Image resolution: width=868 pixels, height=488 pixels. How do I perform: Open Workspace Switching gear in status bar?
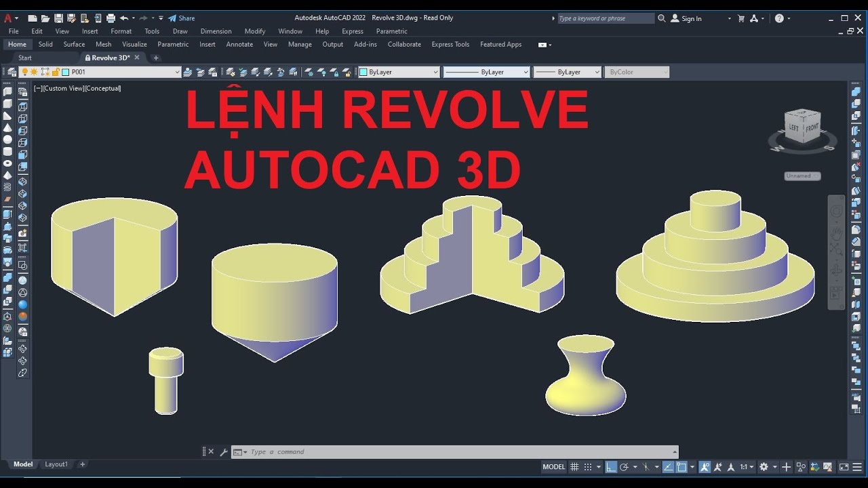(764, 467)
